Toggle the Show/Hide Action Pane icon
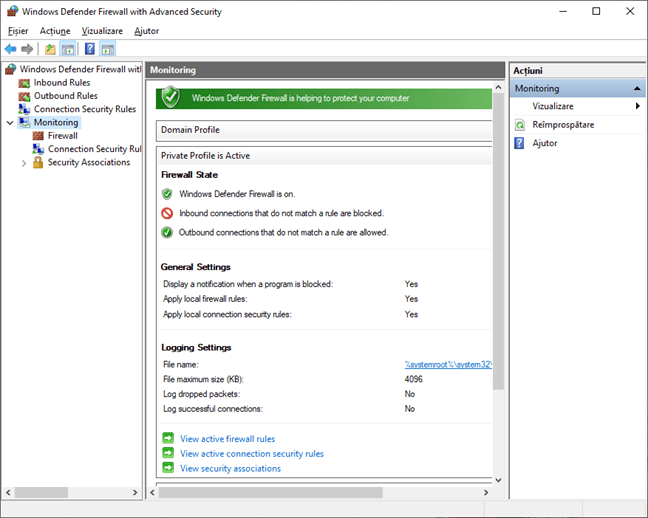Screen dimensions: 648x518 pos(108,49)
